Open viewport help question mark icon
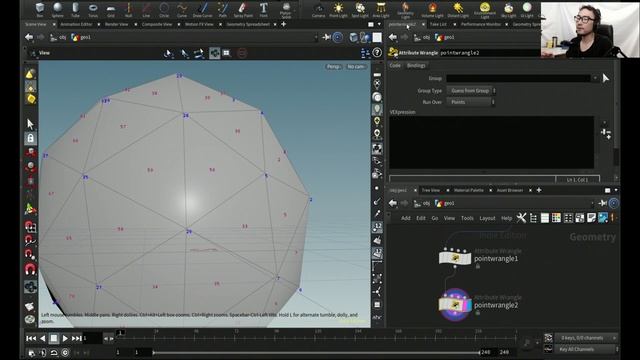The image size is (640, 360). [x=377, y=53]
